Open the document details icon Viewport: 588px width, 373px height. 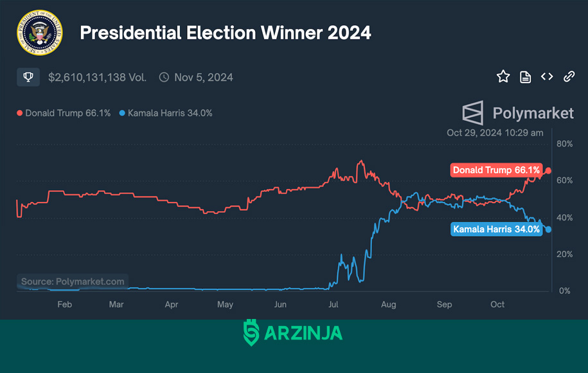[525, 77]
